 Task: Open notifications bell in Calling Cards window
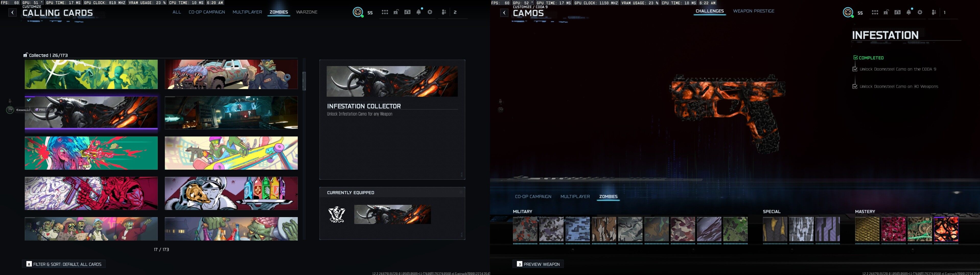click(x=419, y=12)
